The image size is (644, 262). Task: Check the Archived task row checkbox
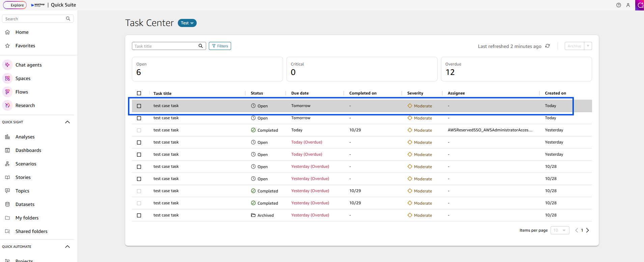[x=139, y=215]
